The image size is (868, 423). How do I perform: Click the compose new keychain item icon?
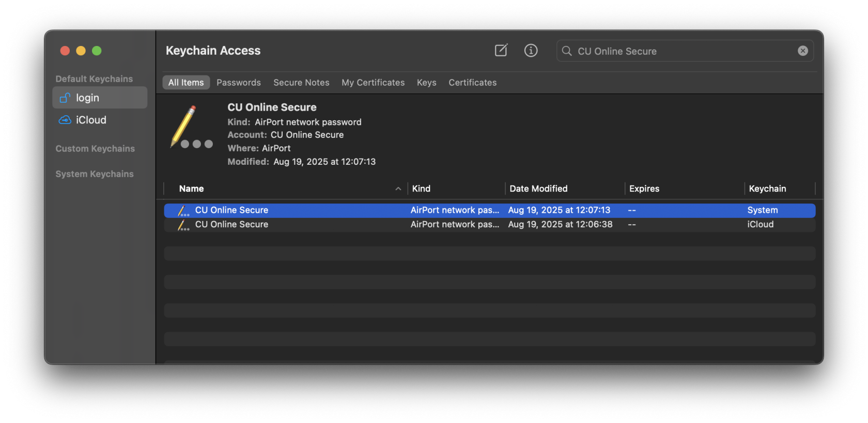click(501, 51)
